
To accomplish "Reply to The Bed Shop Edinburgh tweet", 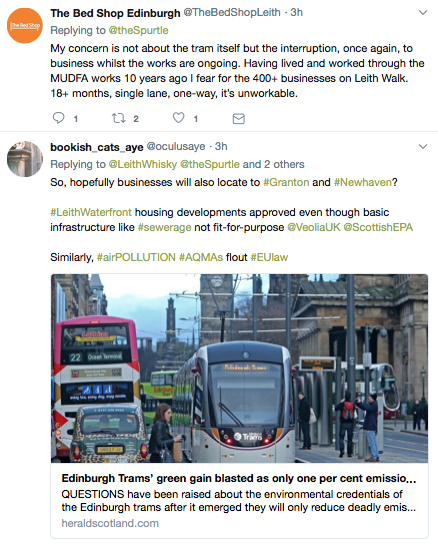I will pos(58,118).
